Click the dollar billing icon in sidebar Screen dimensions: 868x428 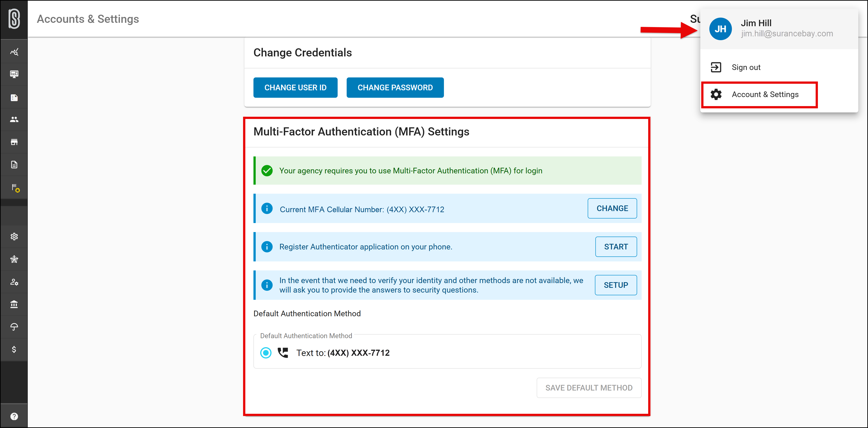tap(14, 349)
